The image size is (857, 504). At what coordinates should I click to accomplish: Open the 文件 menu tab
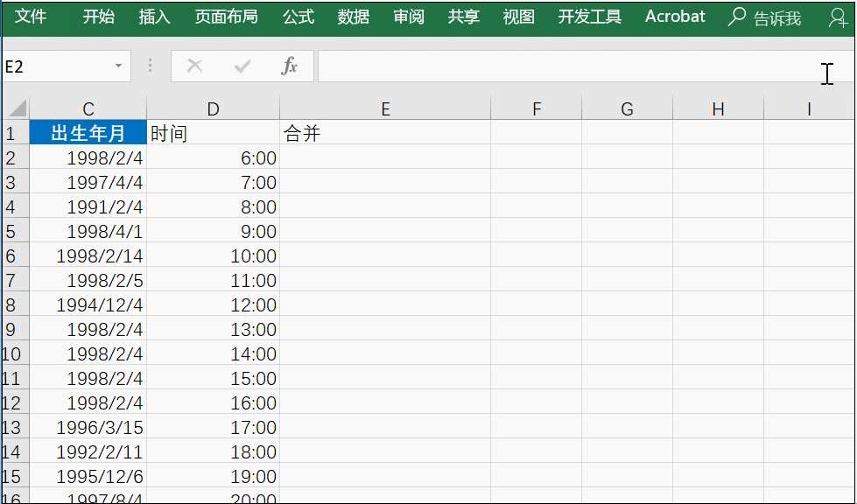(30, 17)
